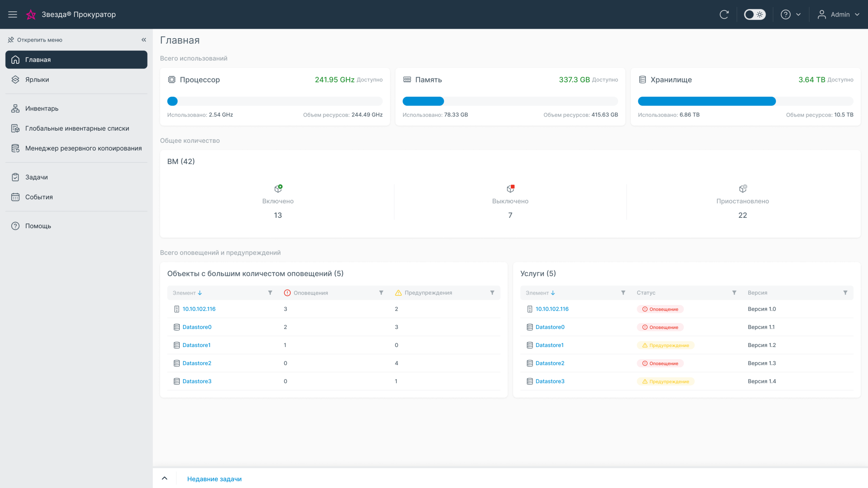Click filter icon in Оповещения column

point(381,293)
